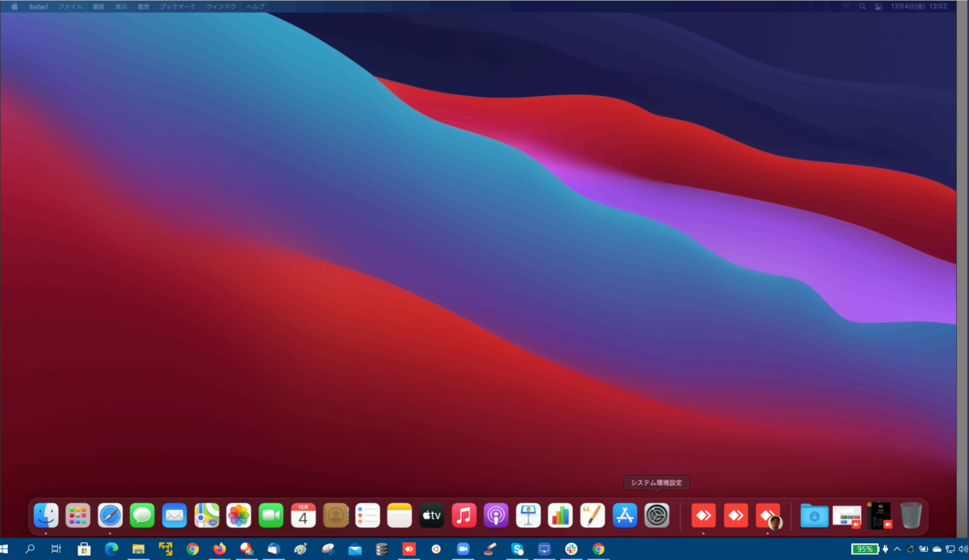Open Task View on the Windows taskbar
This screenshot has height=560, width=969.
point(56,550)
